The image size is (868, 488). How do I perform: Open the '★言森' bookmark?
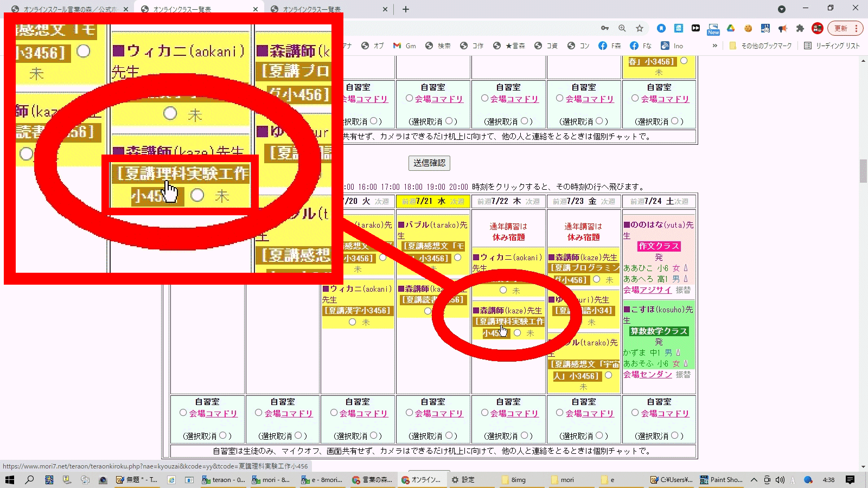pyautogui.click(x=509, y=46)
